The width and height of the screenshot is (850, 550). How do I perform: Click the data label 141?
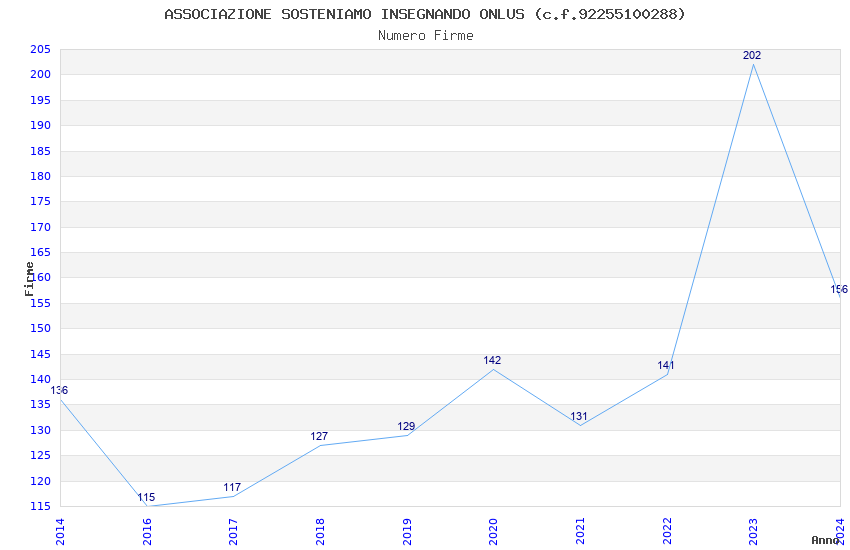click(666, 365)
